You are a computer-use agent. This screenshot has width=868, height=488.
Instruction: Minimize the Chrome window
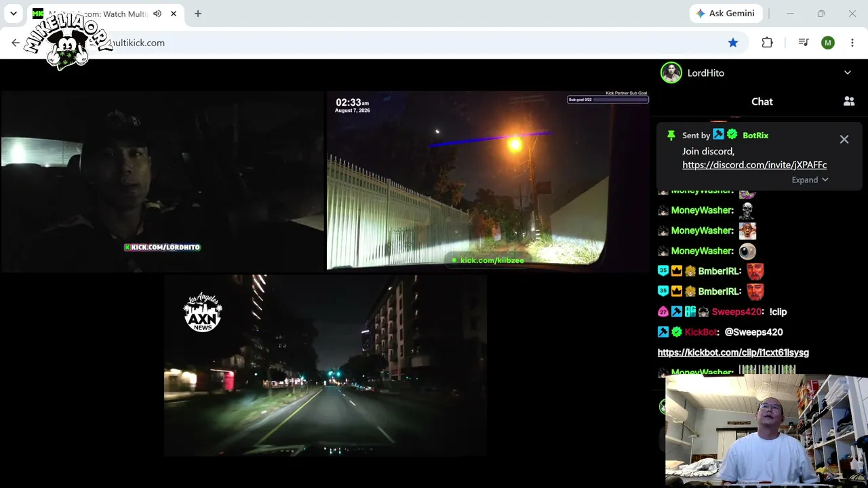790,14
